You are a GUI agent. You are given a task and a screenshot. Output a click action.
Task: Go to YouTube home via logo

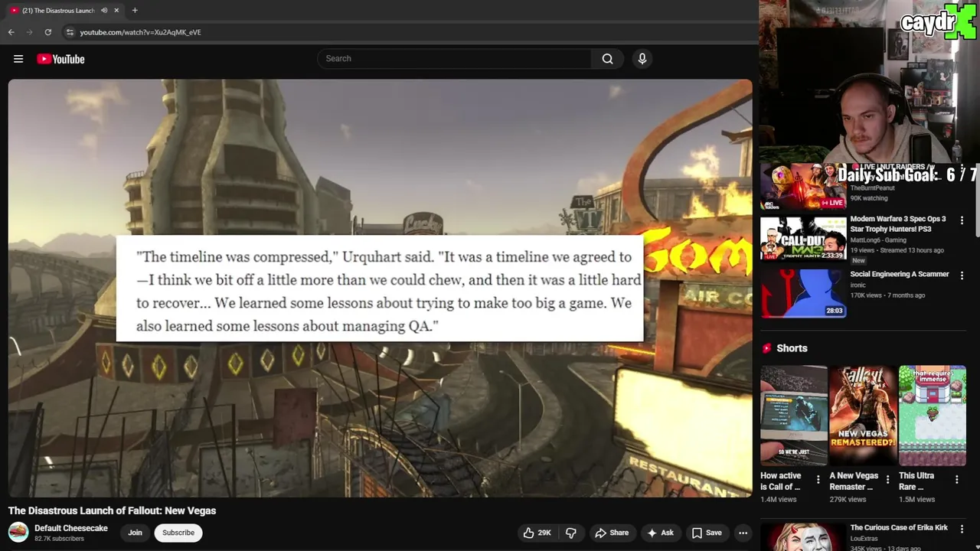tap(60, 59)
